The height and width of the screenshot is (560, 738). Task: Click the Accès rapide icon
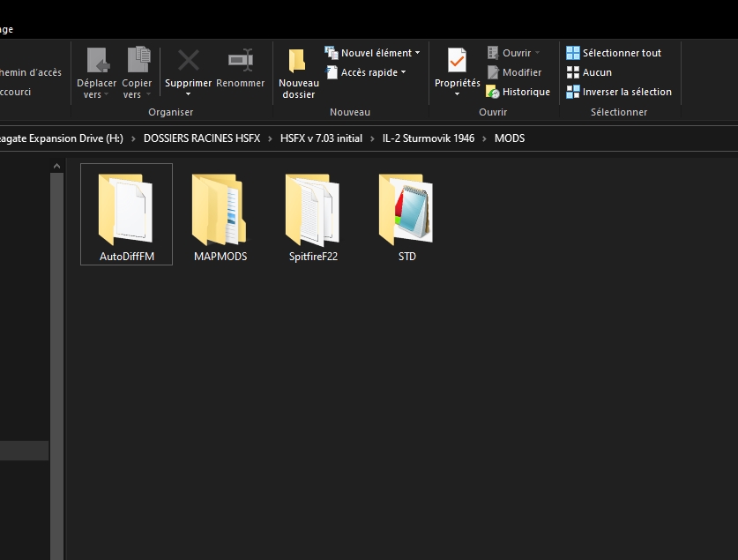pos(332,72)
